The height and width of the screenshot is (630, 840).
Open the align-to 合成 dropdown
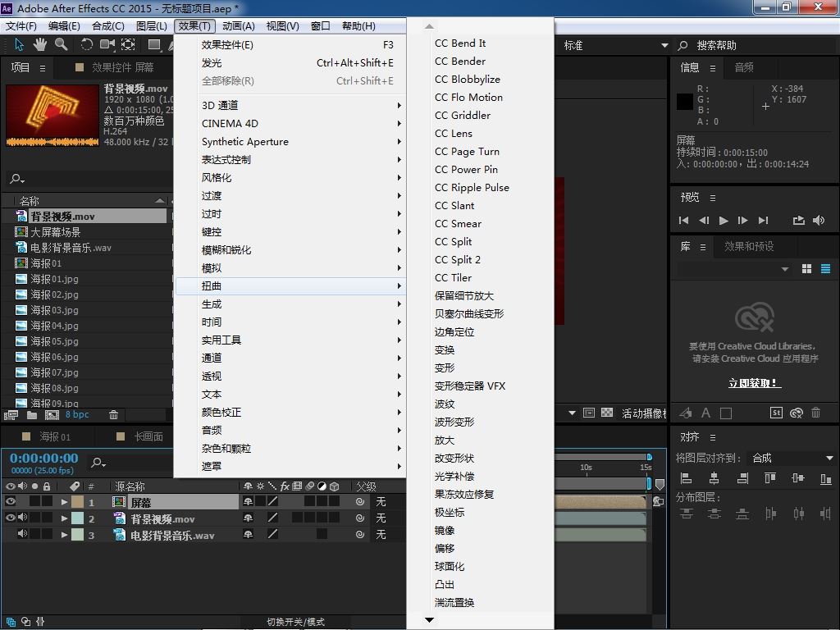tap(791, 458)
